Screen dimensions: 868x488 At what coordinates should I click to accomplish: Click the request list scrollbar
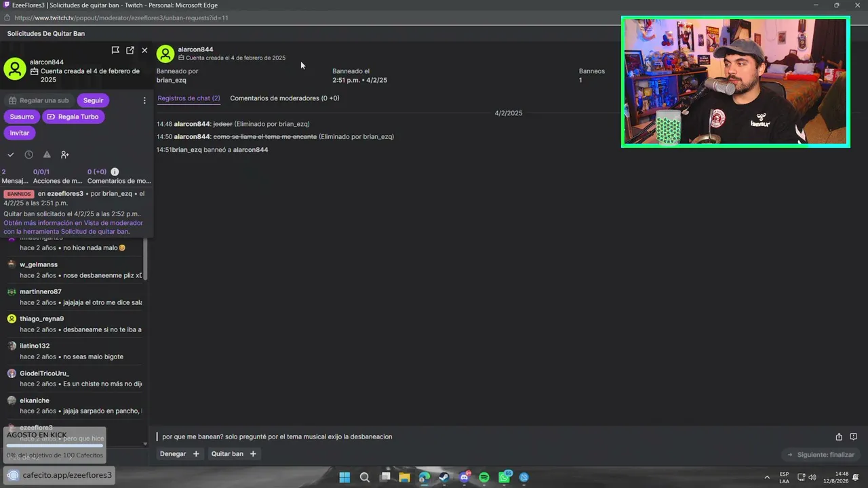pyautogui.click(x=145, y=259)
